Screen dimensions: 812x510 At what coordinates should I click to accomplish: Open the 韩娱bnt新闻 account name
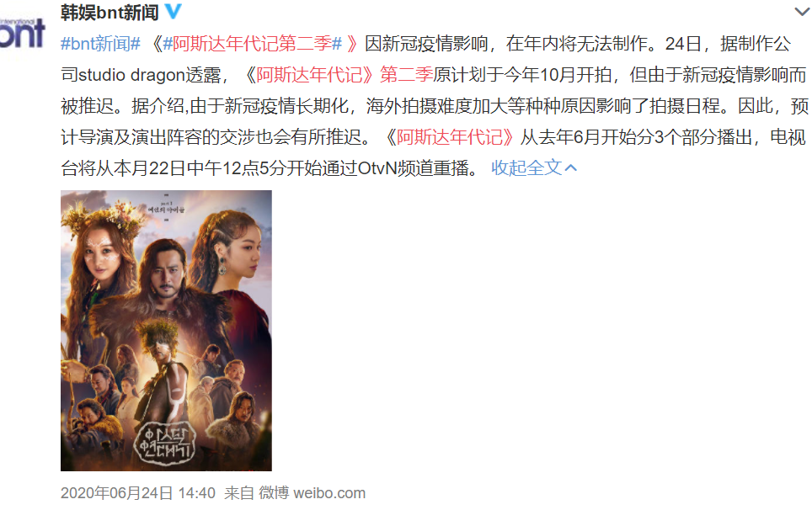click(110, 12)
